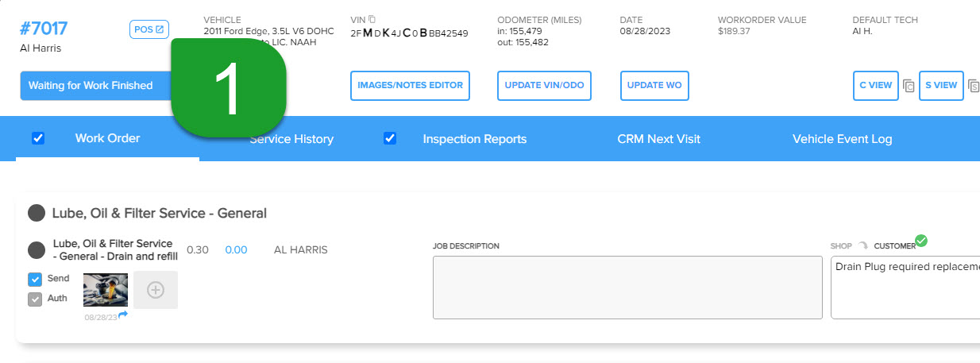Image resolution: width=980 pixels, height=363 pixels.
Task: Toggle the Inspection Reports tab checkbox
Action: click(x=390, y=138)
